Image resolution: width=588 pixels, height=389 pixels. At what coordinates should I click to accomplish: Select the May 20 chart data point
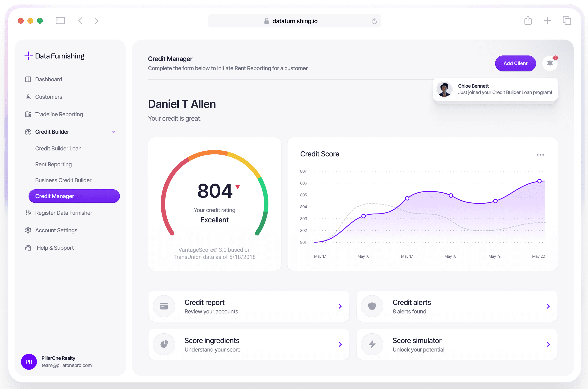click(x=539, y=181)
